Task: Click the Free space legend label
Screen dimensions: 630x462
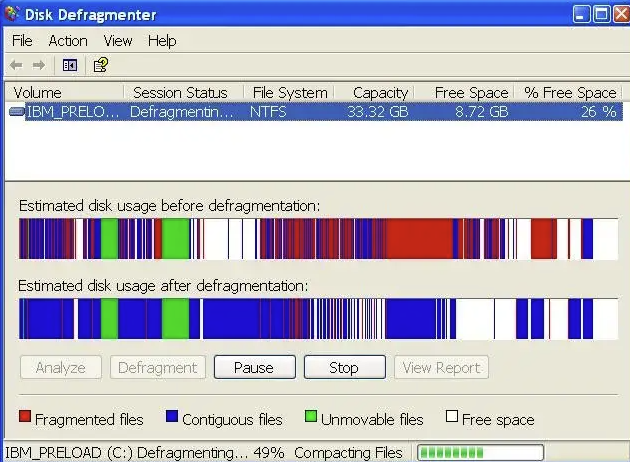Action: pos(498,419)
